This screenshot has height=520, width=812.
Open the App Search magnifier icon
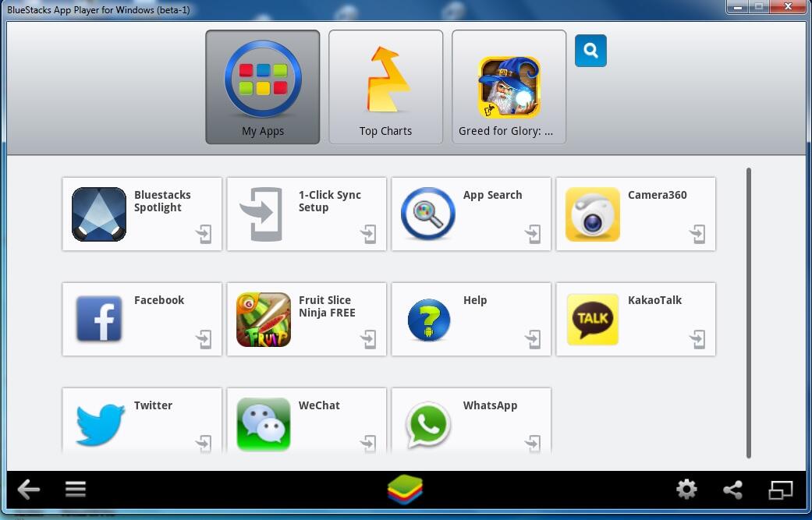pos(428,214)
